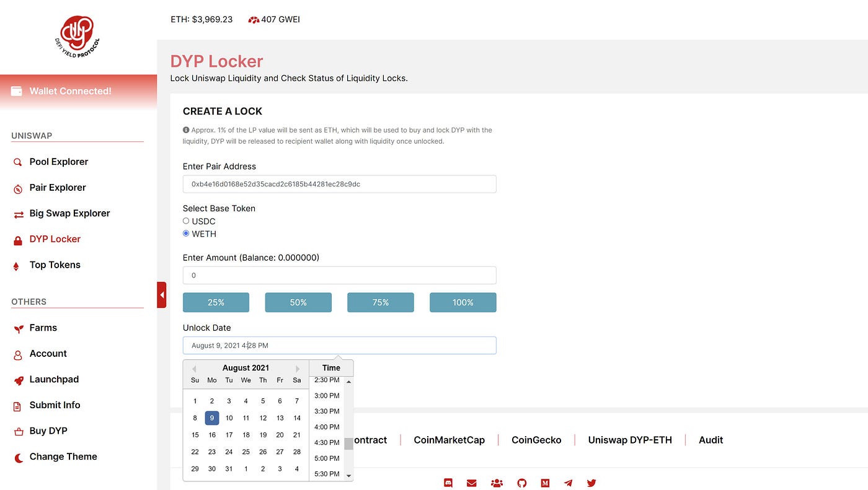Click the Pool Explorer magnifier icon
868x490 pixels.
pyautogui.click(x=17, y=162)
